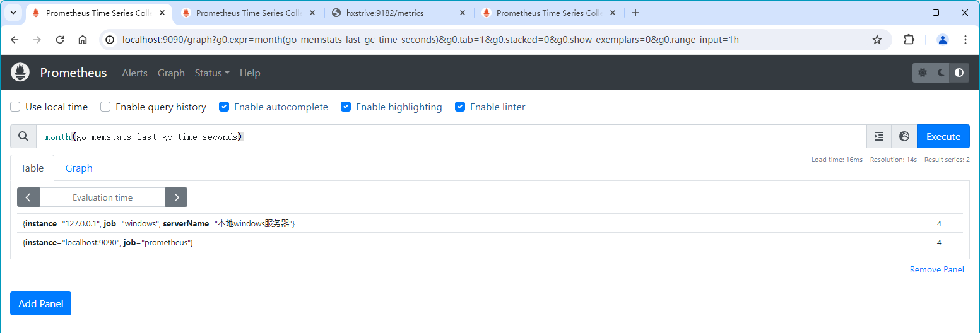The width and height of the screenshot is (980, 333).
Task: Click the Result series: 2 text
Action: [x=947, y=160]
